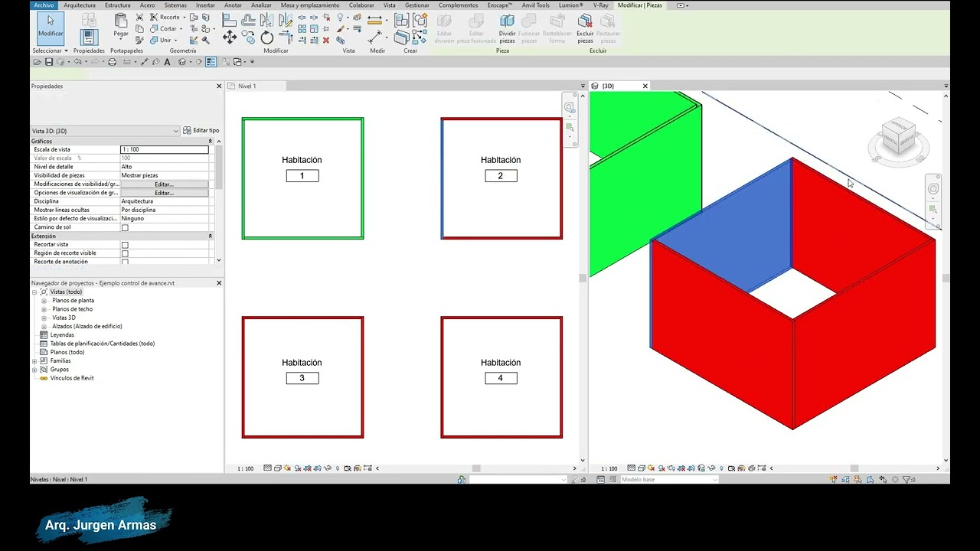Viewport: 980px width, 551px height.
Task: Switch to the Arquitectura ribbon tab
Action: (80, 5)
